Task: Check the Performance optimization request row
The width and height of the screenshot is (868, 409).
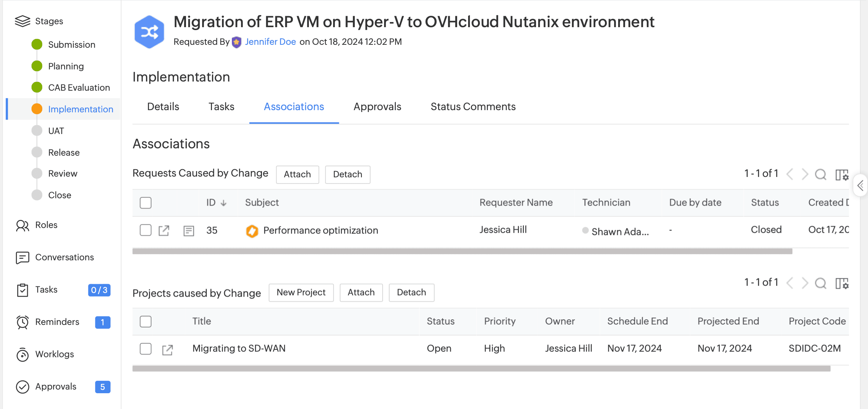Action: coord(146,230)
